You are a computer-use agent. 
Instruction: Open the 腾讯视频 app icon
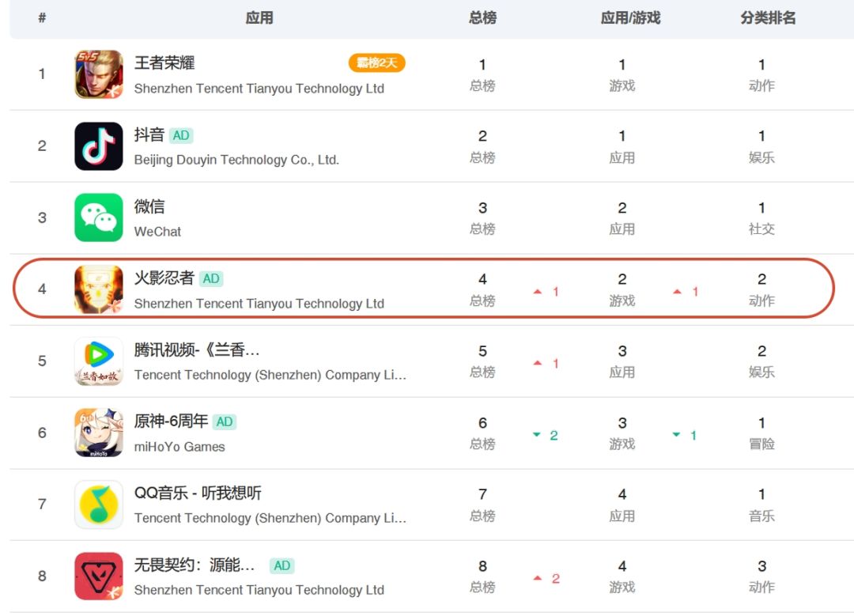coord(99,361)
